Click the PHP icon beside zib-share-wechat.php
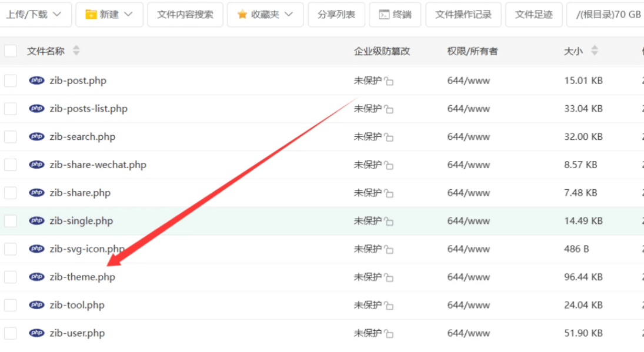The image size is (644, 352). 37,165
